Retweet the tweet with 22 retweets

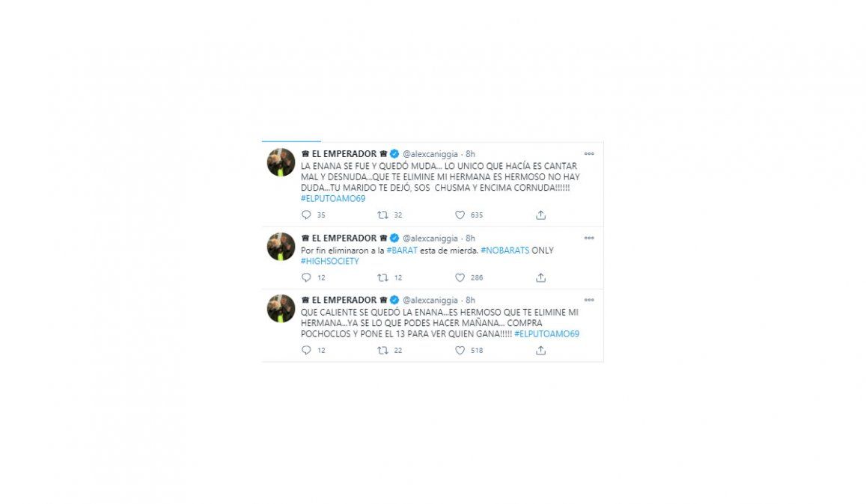click(382, 350)
